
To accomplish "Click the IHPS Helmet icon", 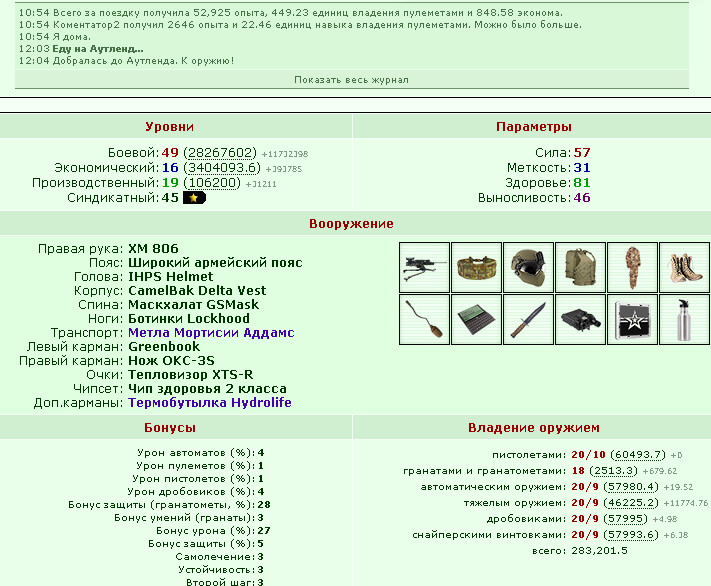I will coord(528,268).
